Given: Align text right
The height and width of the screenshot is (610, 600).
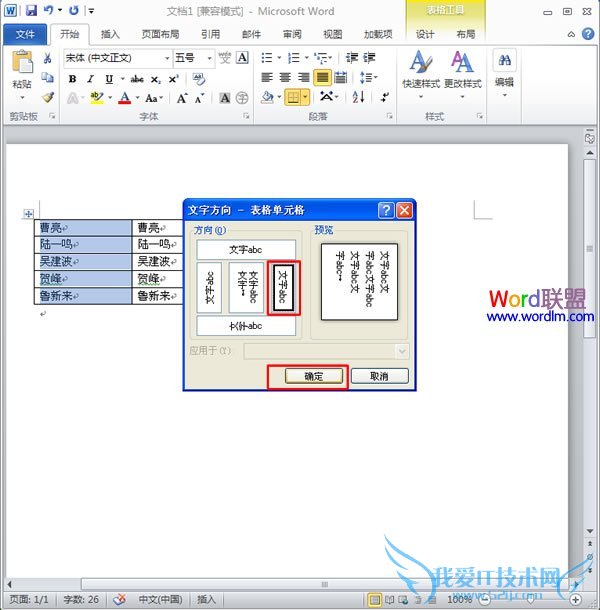Looking at the screenshot, I should click(x=304, y=77).
